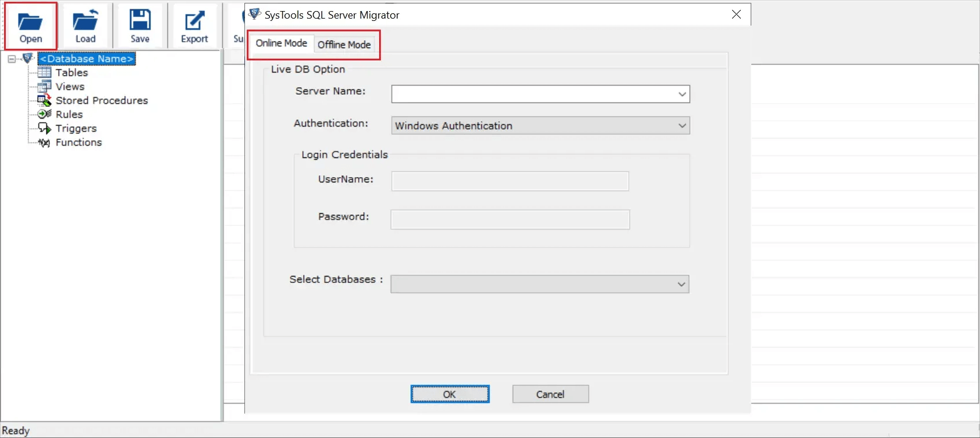
Task: Switch to the Online Mode tab
Action: click(x=281, y=44)
